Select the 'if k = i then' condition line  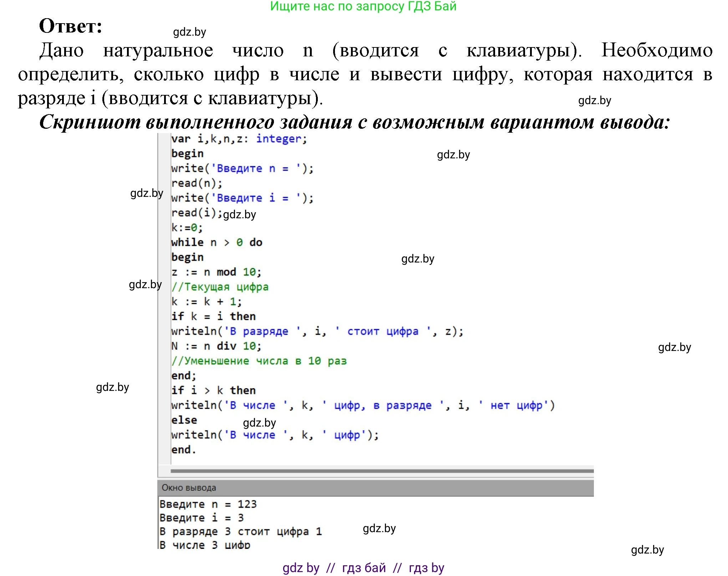click(213, 316)
